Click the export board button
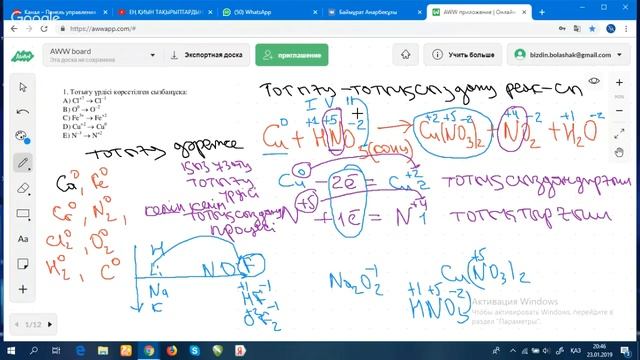Viewport: 640px width, 360px height. point(207,55)
